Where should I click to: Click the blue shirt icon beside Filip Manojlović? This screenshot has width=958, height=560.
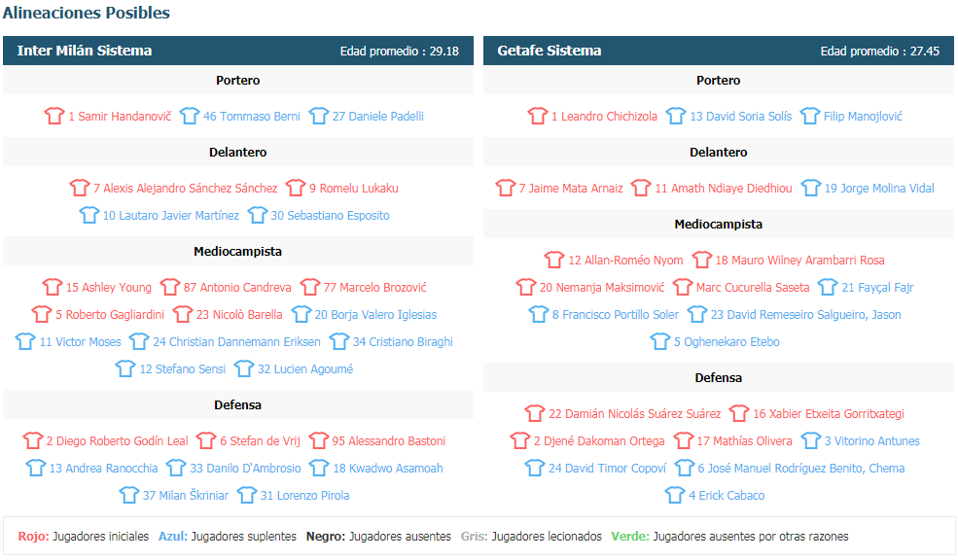(x=810, y=116)
